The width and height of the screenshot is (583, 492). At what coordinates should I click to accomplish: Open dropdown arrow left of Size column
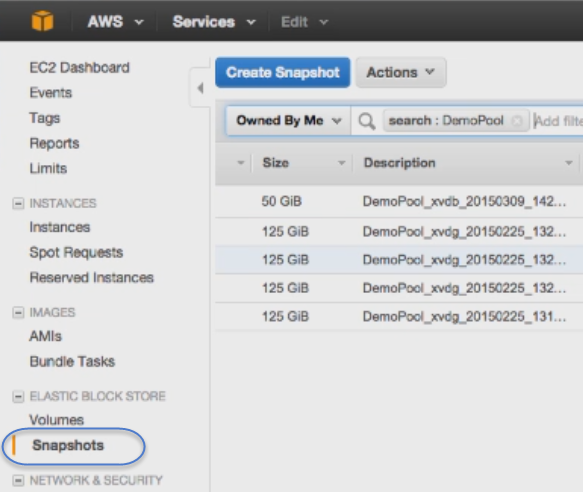point(241,163)
